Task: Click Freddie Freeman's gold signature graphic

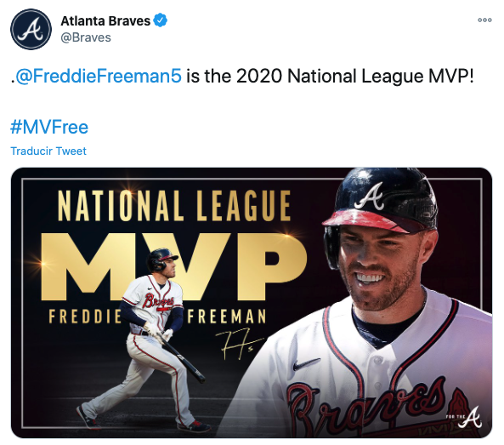Action: click(239, 344)
